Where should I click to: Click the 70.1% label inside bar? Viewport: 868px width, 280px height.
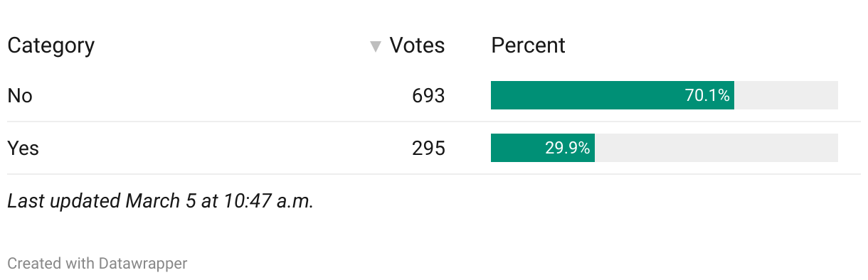(707, 95)
